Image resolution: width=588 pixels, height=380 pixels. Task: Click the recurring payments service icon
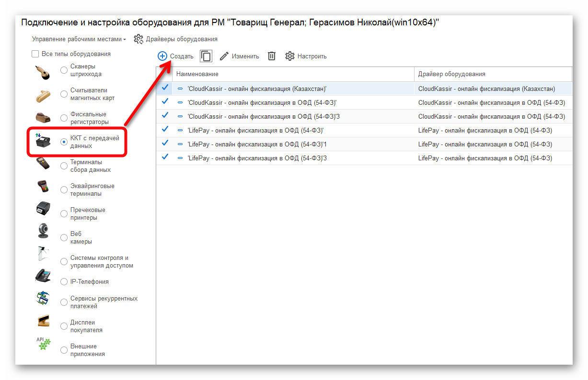pos(43,299)
